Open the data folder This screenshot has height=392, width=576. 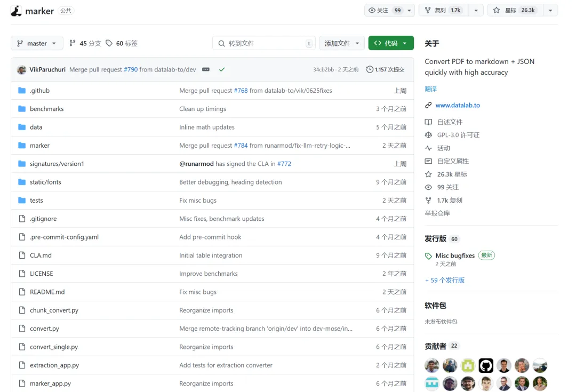point(36,127)
